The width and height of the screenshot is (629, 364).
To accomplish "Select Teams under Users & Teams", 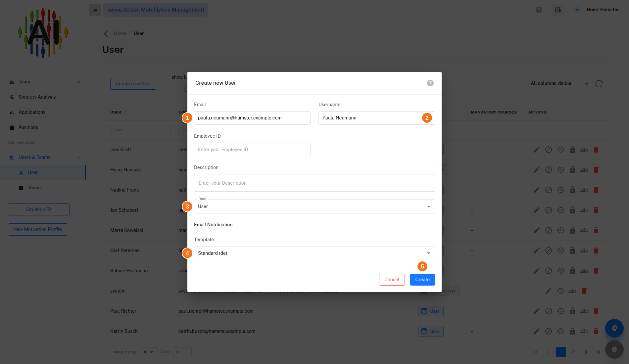I will pyautogui.click(x=35, y=188).
